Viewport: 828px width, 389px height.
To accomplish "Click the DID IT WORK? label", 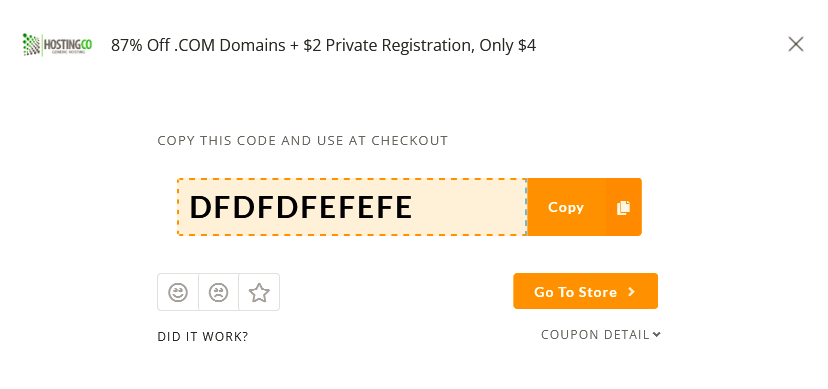I will [203, 337].
